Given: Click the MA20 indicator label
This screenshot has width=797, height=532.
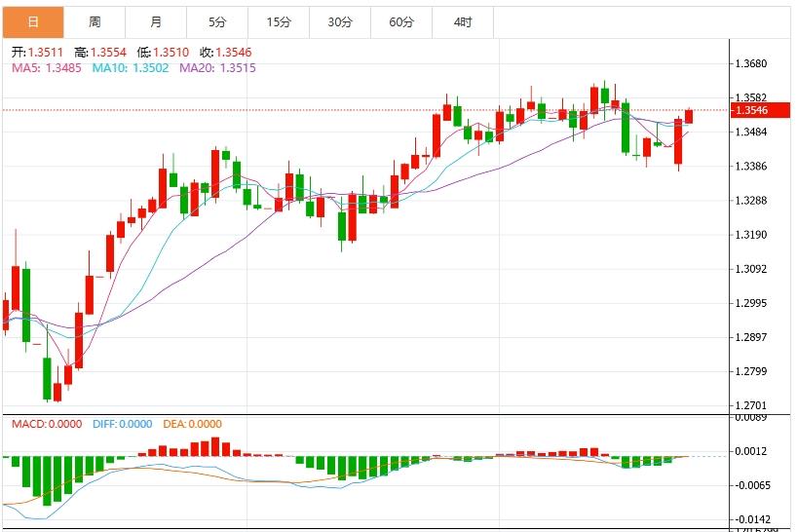Looking at the screenshot, I should (x=218, y=67).
